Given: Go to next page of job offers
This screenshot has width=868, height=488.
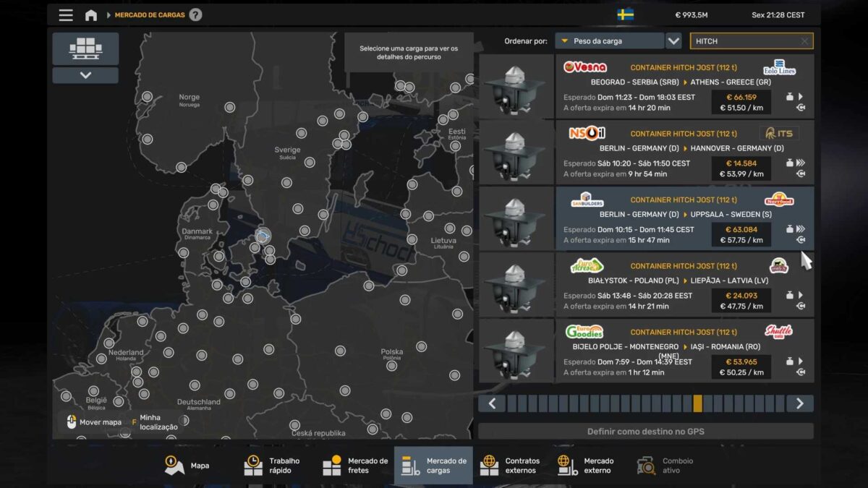Looking at the screenshot, I should click(x=799, y=403).
